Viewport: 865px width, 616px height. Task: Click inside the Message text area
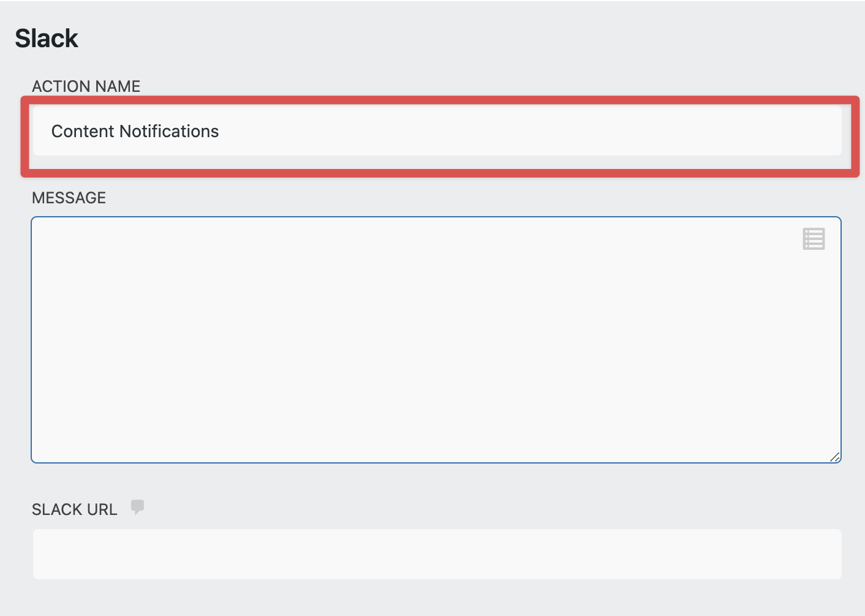(x=368, y=306)
